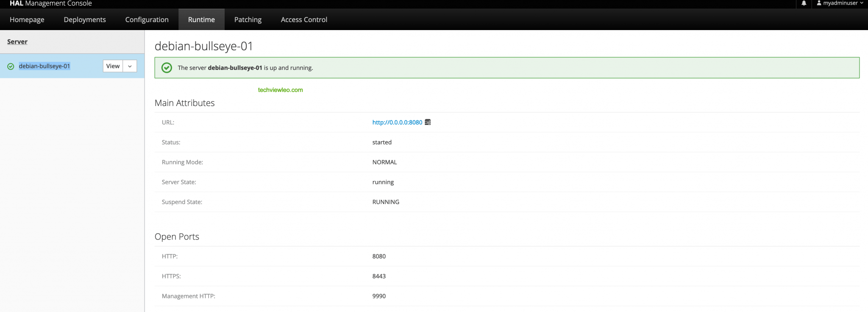
Task: Click the 'Management HTTP:' label
Action: pyautogui.click(x=188, y=296)
